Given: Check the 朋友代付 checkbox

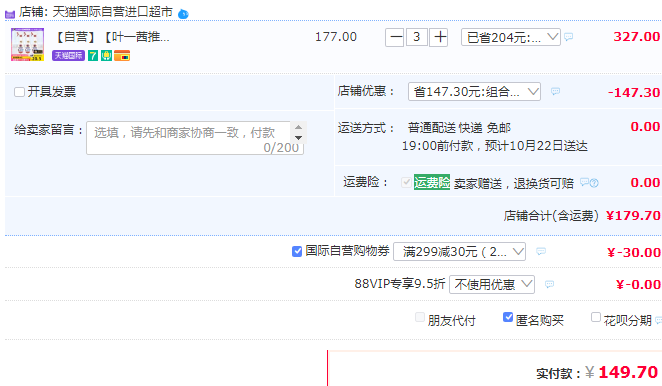Looking at the screenshot, I should [420, 317].
